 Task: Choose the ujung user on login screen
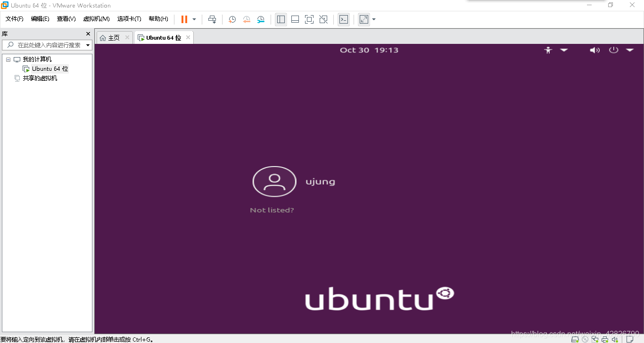320,182
